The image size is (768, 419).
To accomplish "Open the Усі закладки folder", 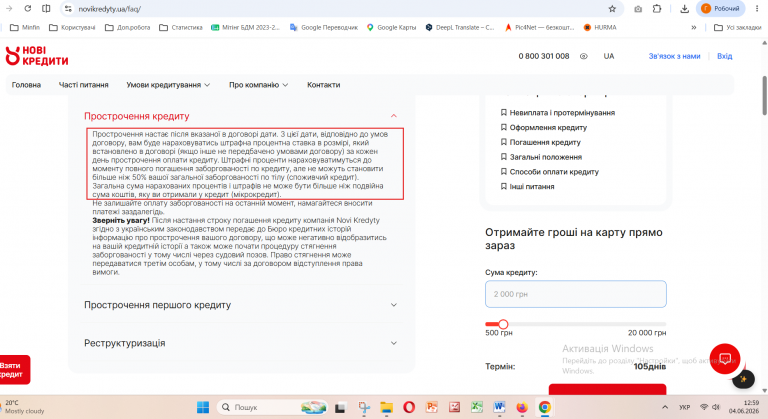I will 738,27.
